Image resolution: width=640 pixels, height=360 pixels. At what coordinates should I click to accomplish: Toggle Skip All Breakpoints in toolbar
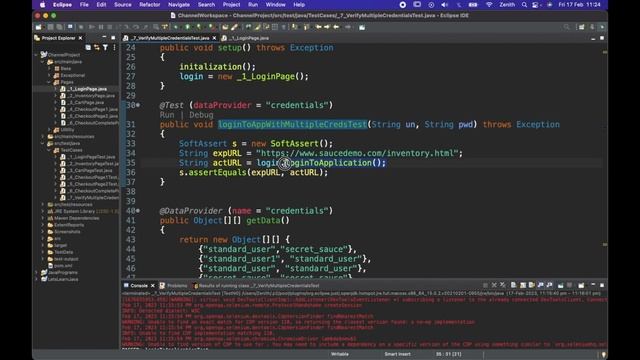coord(81,27)
